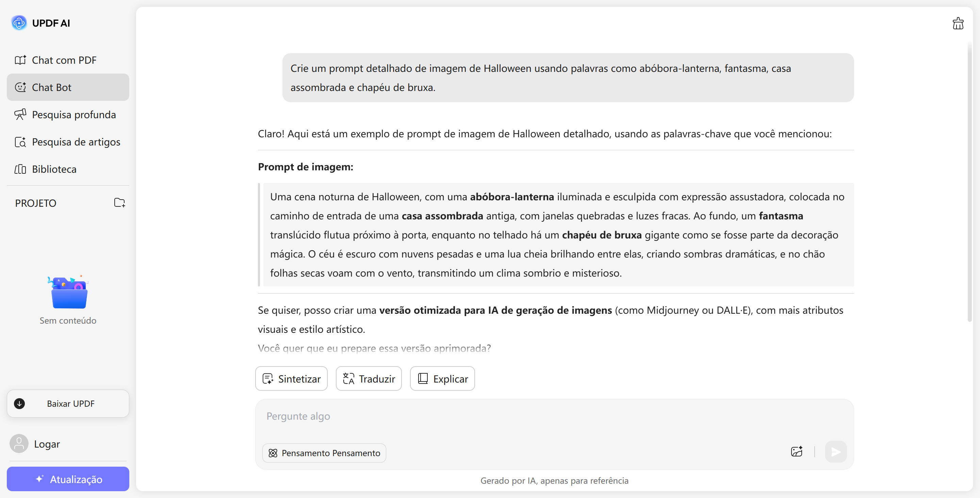980x498 pixels.
Task: Expand the PROJETO section
Action: click(35, 203)
